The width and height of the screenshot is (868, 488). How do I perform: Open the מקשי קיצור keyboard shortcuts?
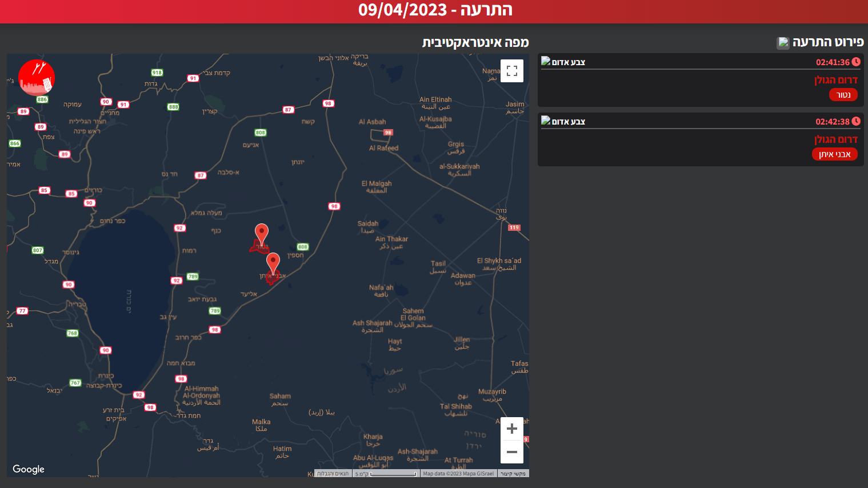pyautogui.click(x=513, y=474)
